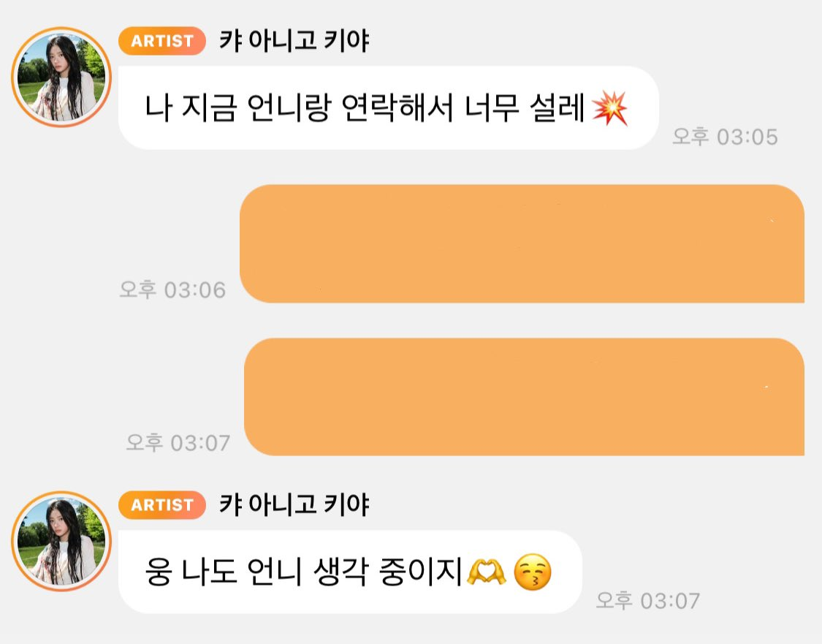This screenshot has height=644, width=822.
Task: Click the word 연락해서 in the message
Action: [397, 108]
